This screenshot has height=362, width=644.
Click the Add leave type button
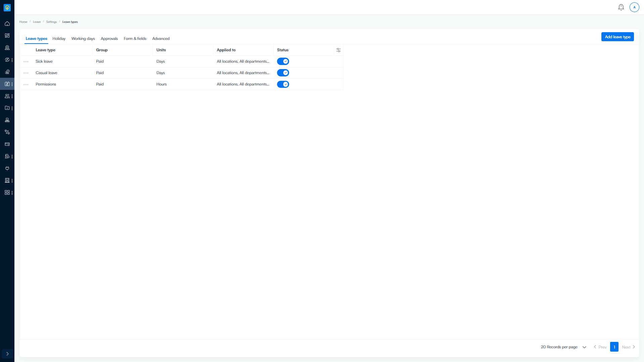click(x=617, y=37)
